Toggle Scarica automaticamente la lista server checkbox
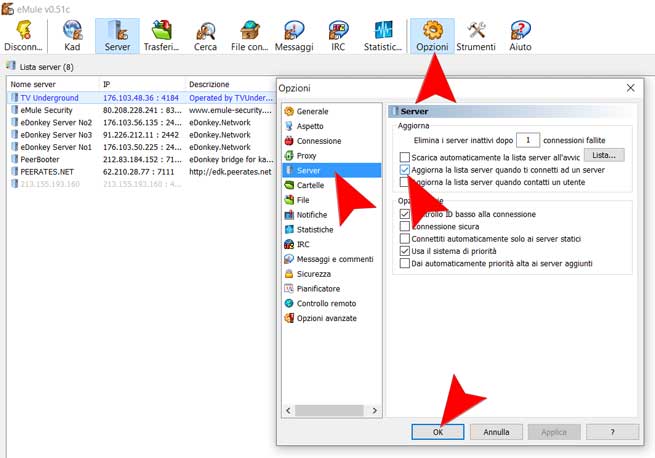 click(x=404, y=158)
